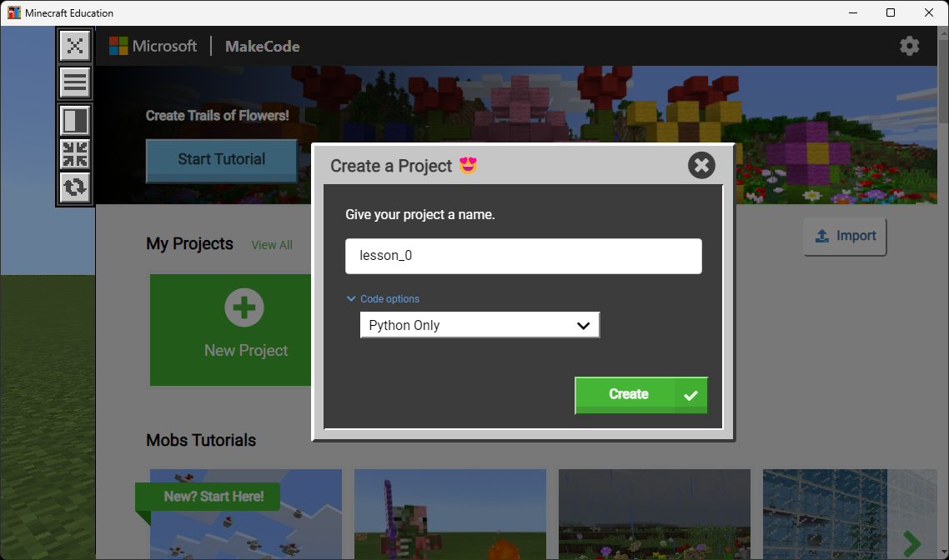
Task: Open the New? Start Here! tutorial card
Action: (x=246, y=514)
